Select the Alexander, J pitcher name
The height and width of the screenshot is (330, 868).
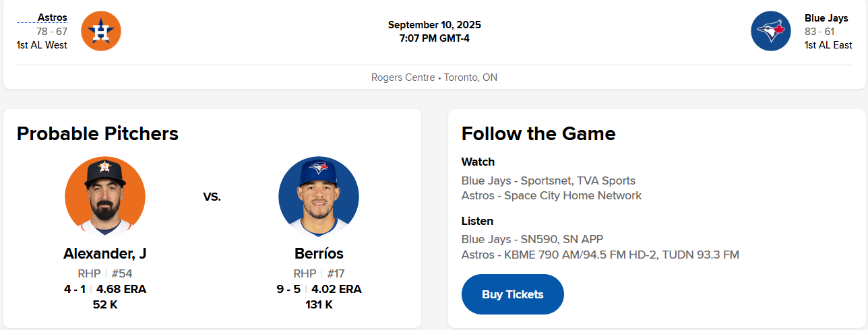point(105,254)
